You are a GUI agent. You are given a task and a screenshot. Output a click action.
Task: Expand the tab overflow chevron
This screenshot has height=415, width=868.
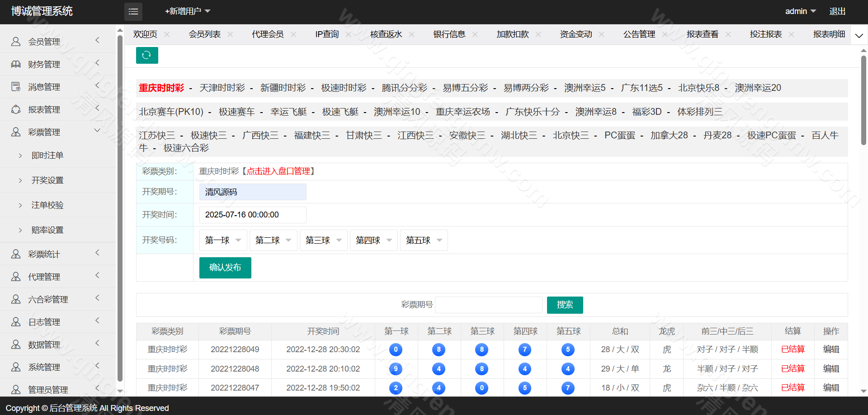[859, 35]
